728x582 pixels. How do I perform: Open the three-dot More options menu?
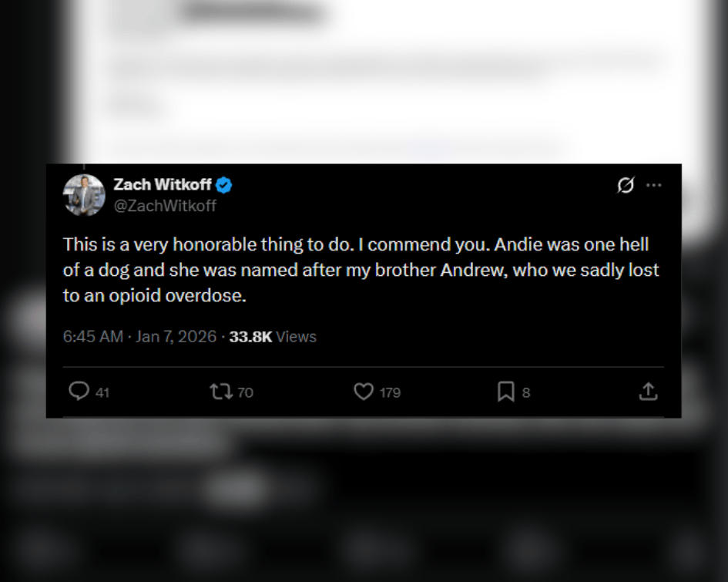pyautogui.click(x=653, y=185)
